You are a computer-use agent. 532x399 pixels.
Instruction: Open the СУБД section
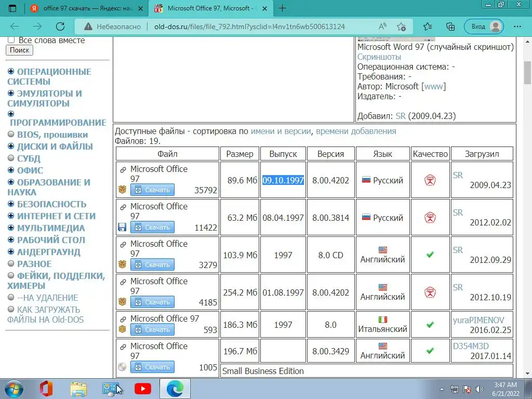29,158
